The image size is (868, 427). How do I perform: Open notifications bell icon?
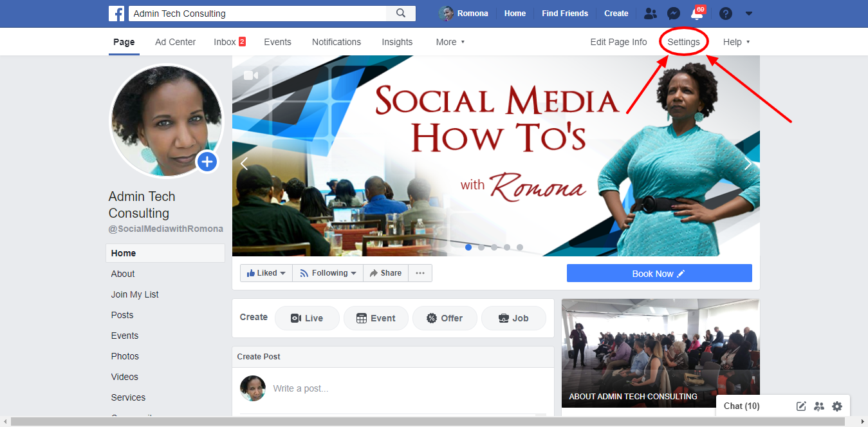click(x=696, y=14)
